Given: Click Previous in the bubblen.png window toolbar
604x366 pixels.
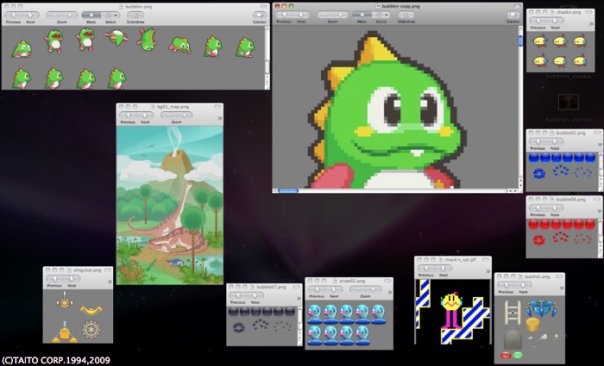Looking at the screenshot, I should pos(13,15).
